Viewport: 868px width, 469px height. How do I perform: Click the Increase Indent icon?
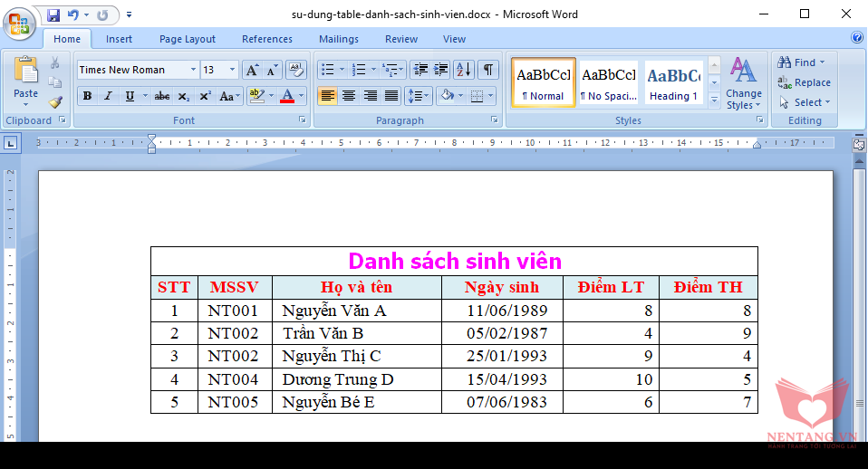coord(441,70)
